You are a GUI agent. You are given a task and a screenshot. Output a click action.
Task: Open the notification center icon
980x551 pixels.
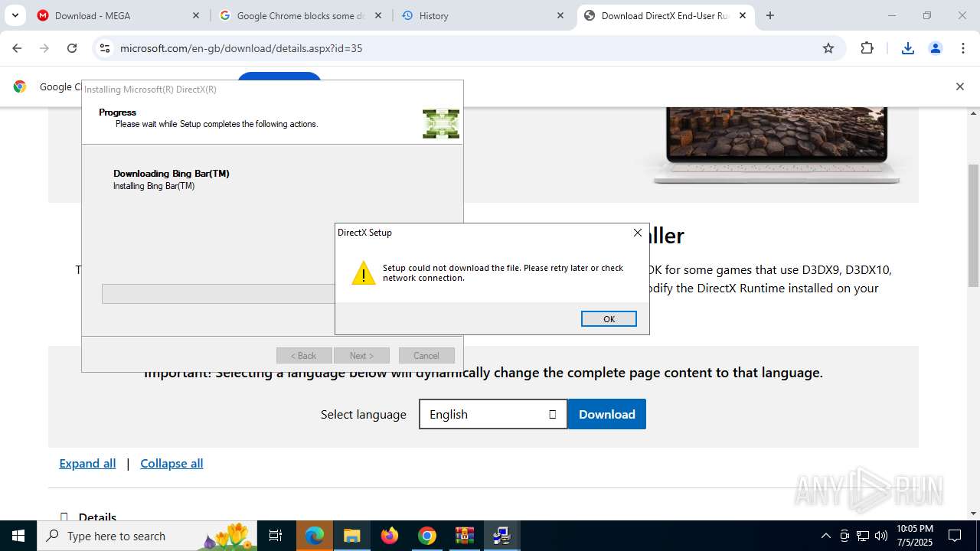(955, 536)
